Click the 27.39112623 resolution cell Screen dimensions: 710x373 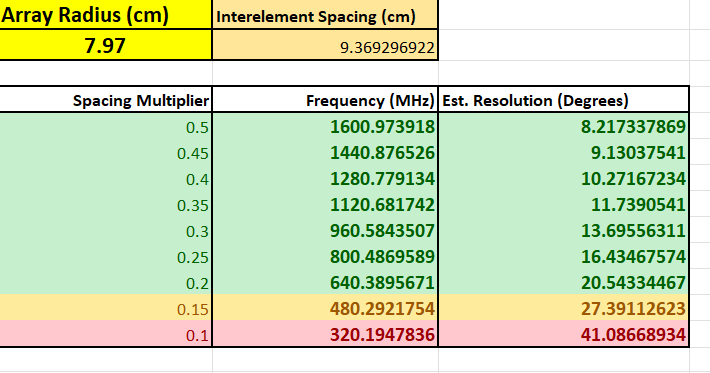[564, 308]
